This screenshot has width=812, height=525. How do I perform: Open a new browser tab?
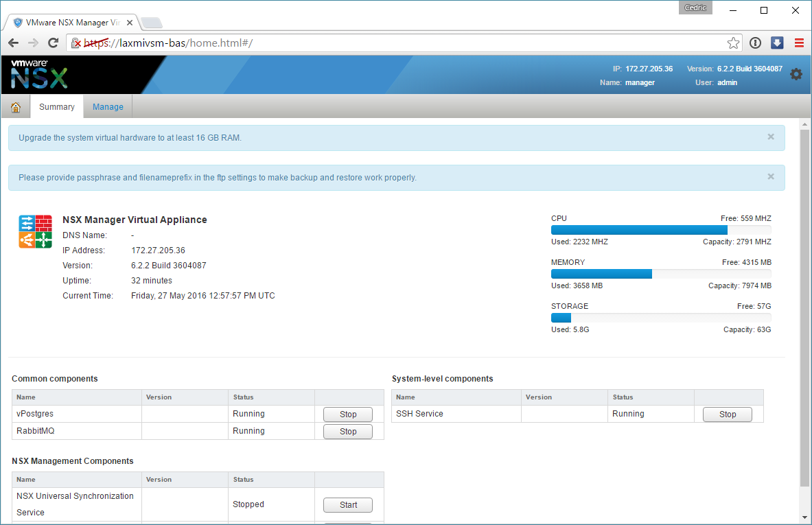(x=151, y=23)
